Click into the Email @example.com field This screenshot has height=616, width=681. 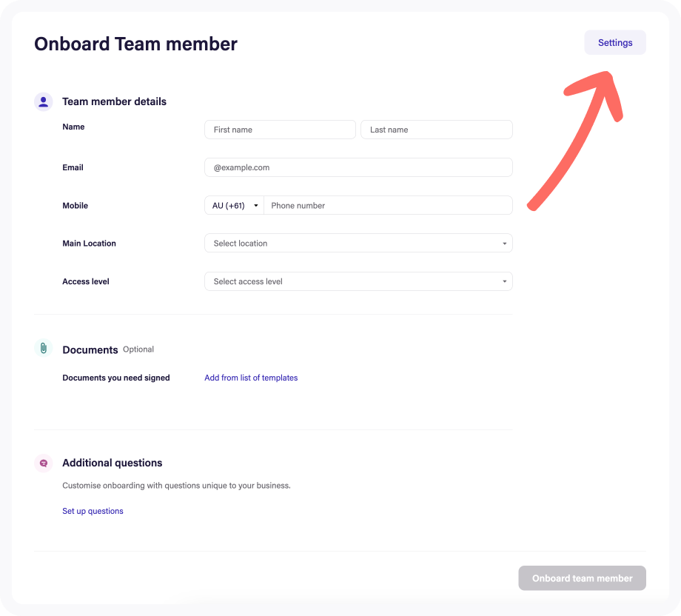pyautogui.click(x=358, y=167)
